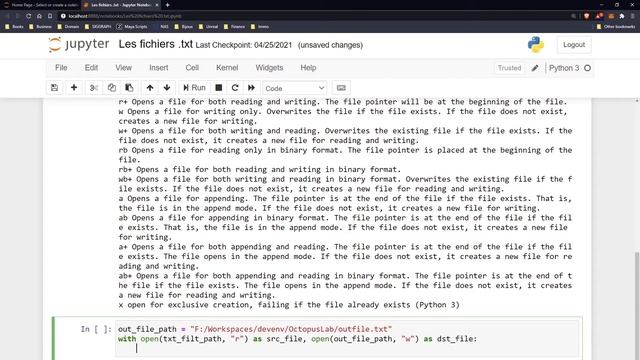
Task: Open a new browser tab
Action: coord(167,5)
